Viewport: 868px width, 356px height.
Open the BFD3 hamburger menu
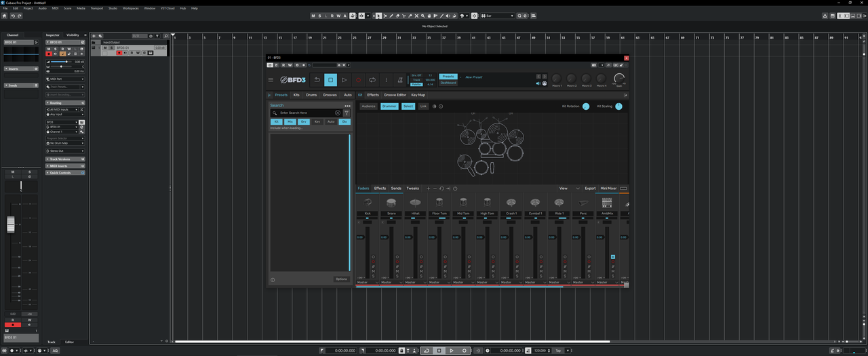pos(271,80)
